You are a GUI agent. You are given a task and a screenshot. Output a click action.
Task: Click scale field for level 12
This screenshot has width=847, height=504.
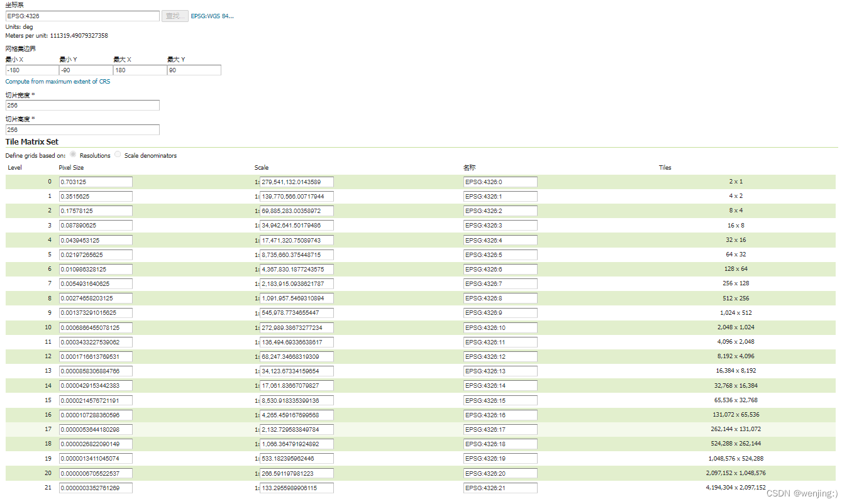[296, 356]
